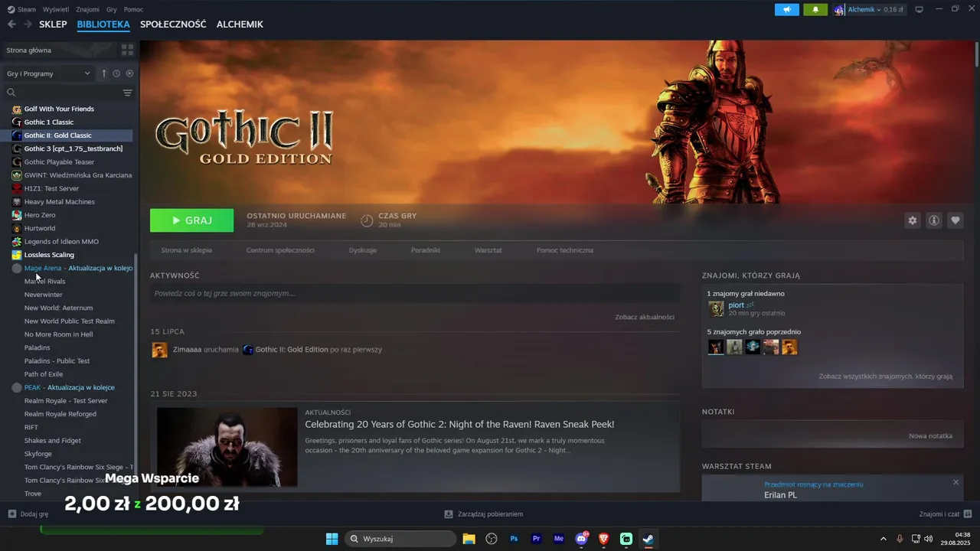
Task: Open Brave browser from taskbar
Action: click(603, 539)
